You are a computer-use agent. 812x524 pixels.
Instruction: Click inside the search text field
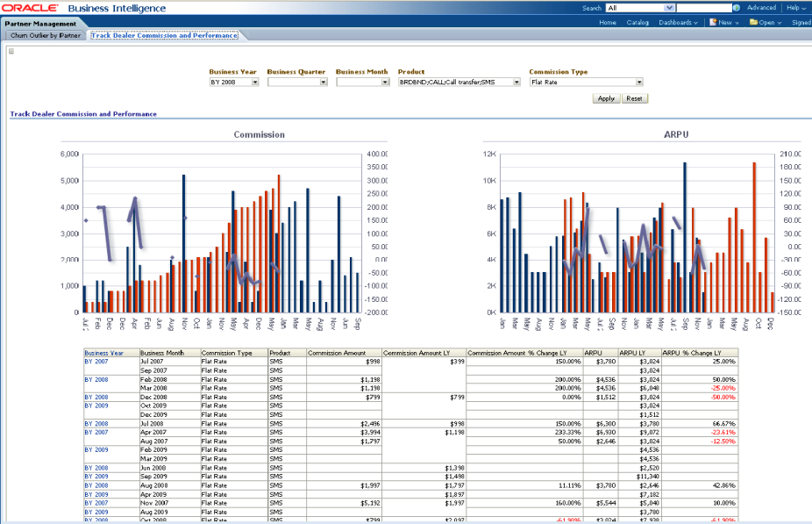tap(704, 8)
